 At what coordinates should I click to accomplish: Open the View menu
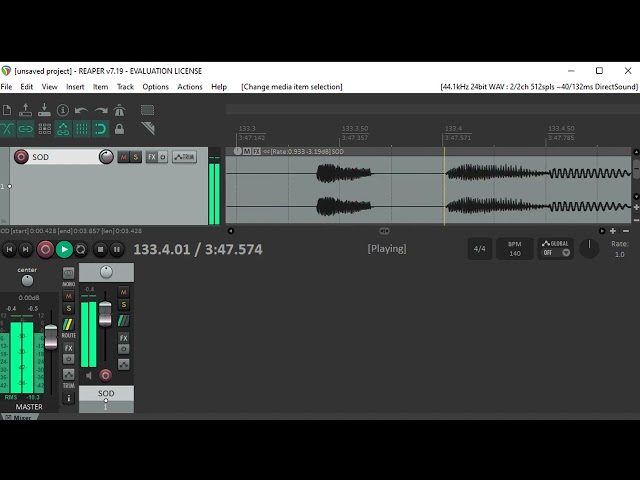[49, 87]
